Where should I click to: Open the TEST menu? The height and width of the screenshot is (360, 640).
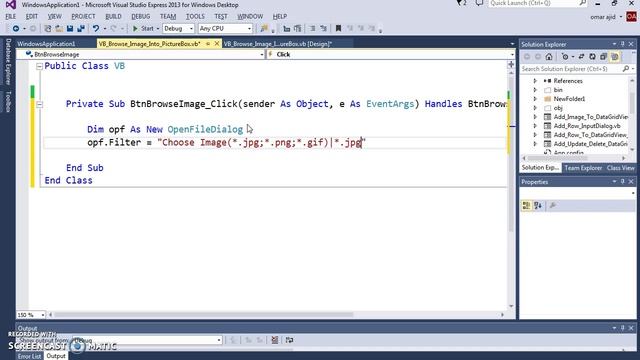[x=221, y=16]
